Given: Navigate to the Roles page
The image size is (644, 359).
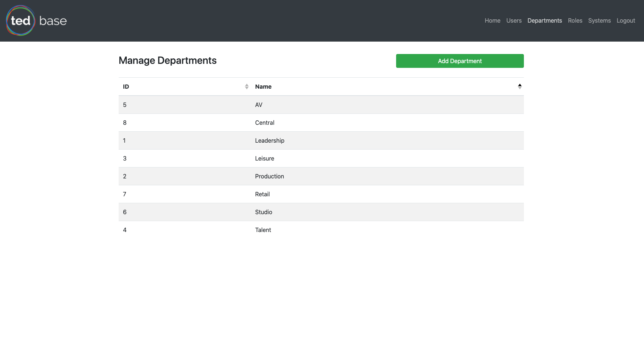Looking at the screenshot, I should coord(575,21).
